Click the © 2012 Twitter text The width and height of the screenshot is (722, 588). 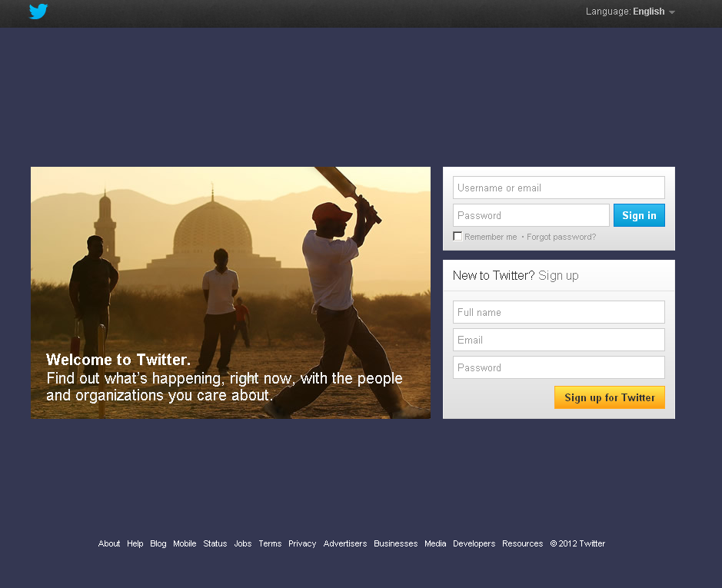(x=577, y=543)
